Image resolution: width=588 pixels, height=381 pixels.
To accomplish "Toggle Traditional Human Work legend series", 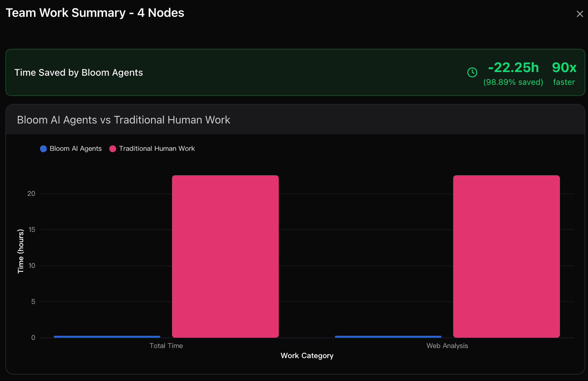I will [x=152, y=148].
